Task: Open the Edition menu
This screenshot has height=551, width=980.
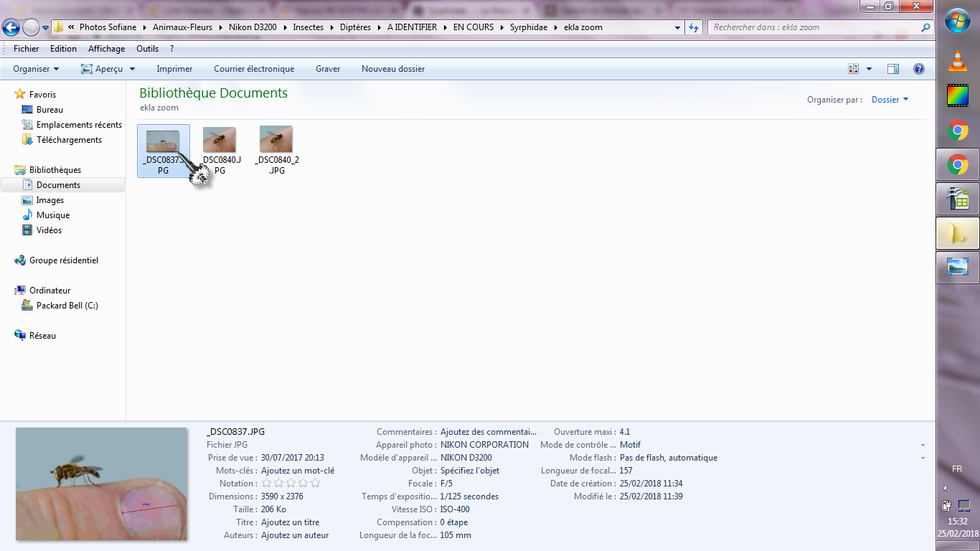Action: point(63,49)
